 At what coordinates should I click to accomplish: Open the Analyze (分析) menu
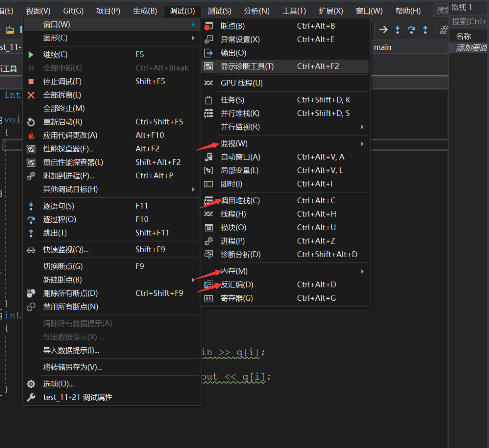(257, 11)
